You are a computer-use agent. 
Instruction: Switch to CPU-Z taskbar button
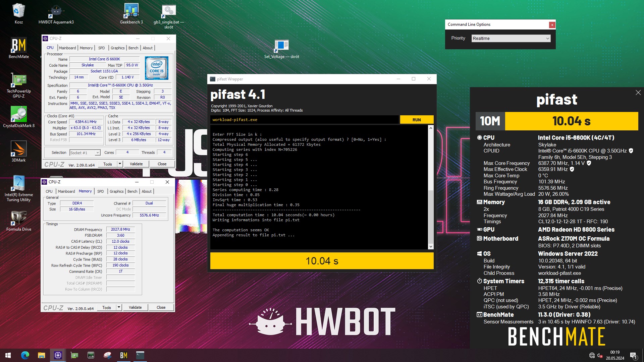pyautogui.click(x=58, y=355)
